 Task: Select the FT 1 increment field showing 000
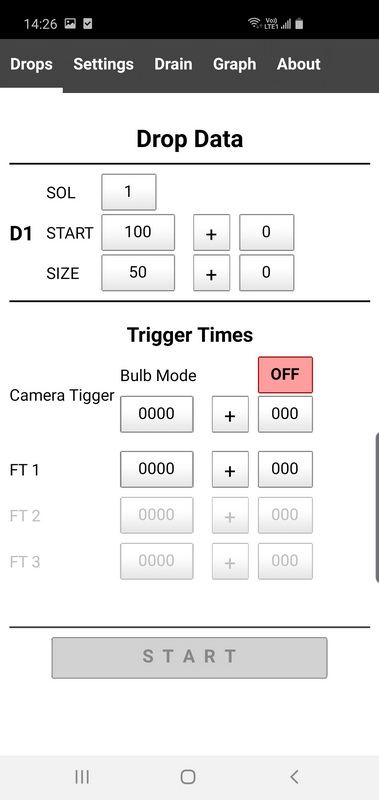tap(285, 469)
